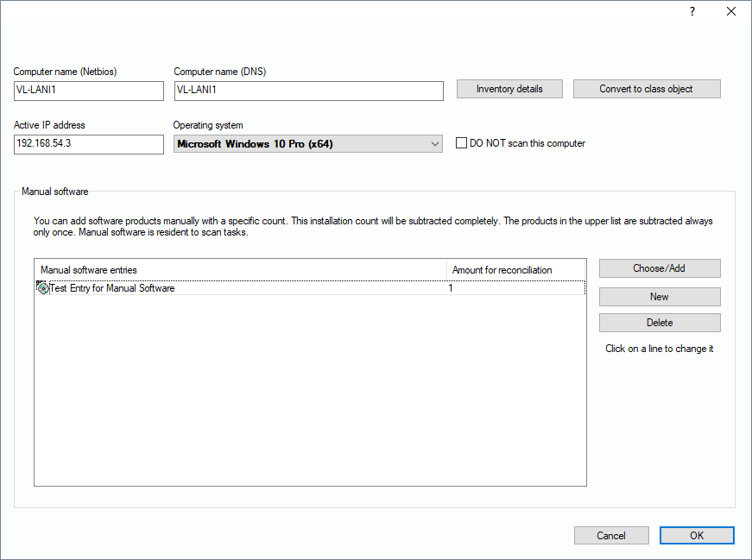Click into the Computer name (DNS) field
The width and height of the screenshot is (752, 560).
point(308,91)
